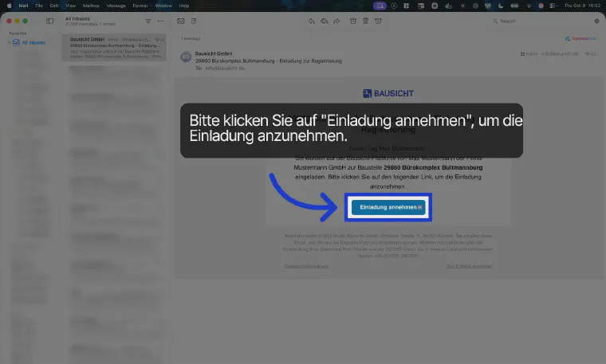606x364 pixels.
Task: Select All Inboxes in sidebar
Action: point(33,42)
